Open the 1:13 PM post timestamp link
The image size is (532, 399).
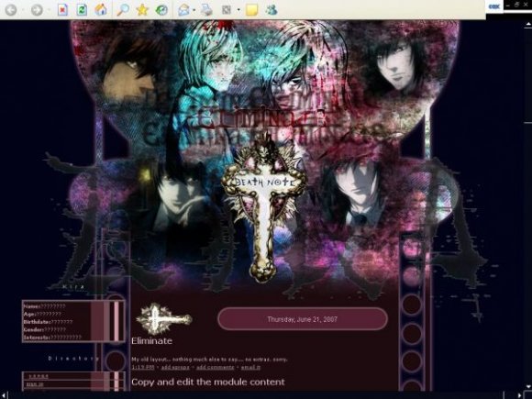pos(143,367)
